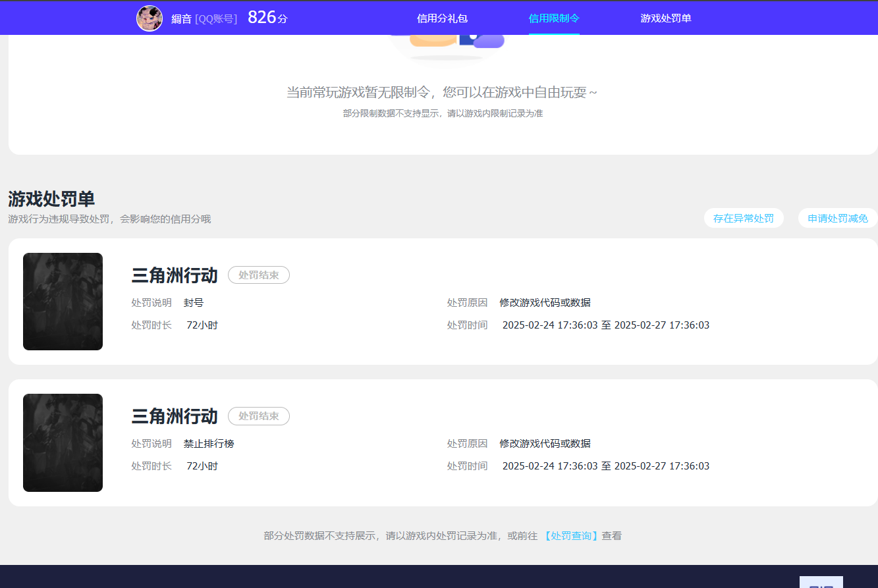
Task: Select the 封号 penalty description text
Action: [192, 302]
